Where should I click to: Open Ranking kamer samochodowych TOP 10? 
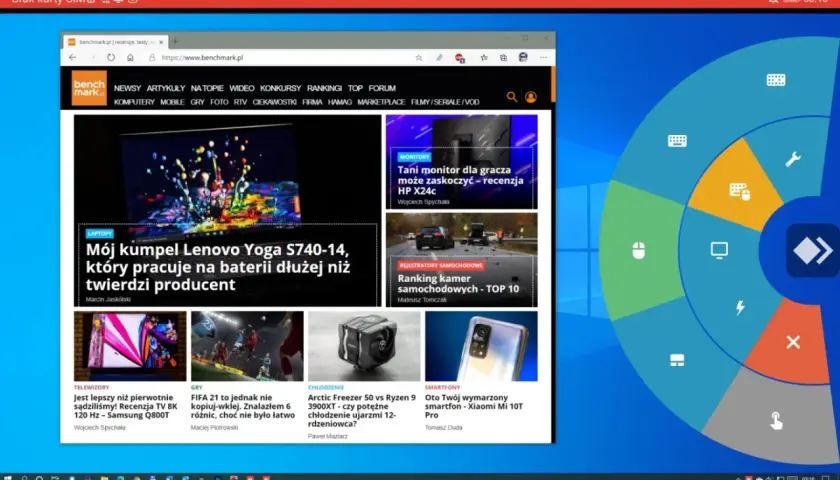click(458, 283)
